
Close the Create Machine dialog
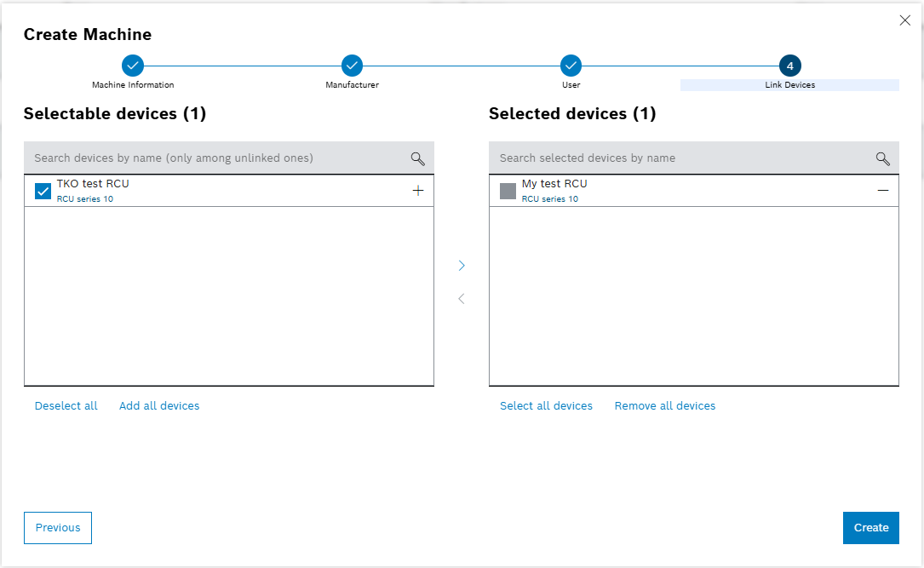(904, 20)
